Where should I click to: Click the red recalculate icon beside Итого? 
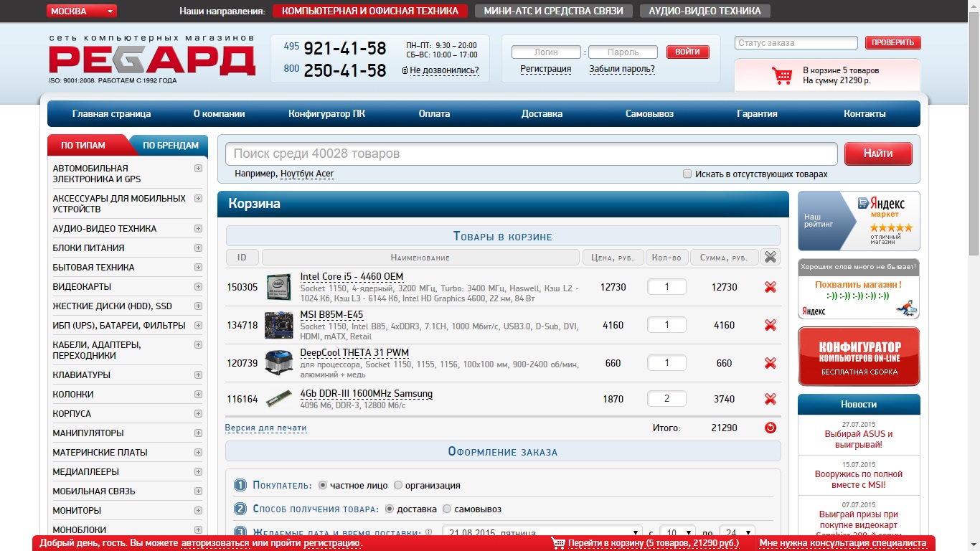[771, 428]
